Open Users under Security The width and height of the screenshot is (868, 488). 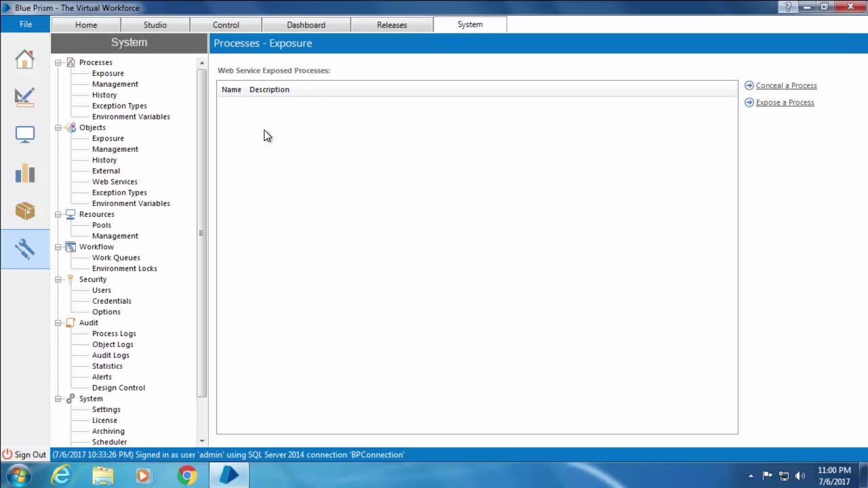click(102, 290)
